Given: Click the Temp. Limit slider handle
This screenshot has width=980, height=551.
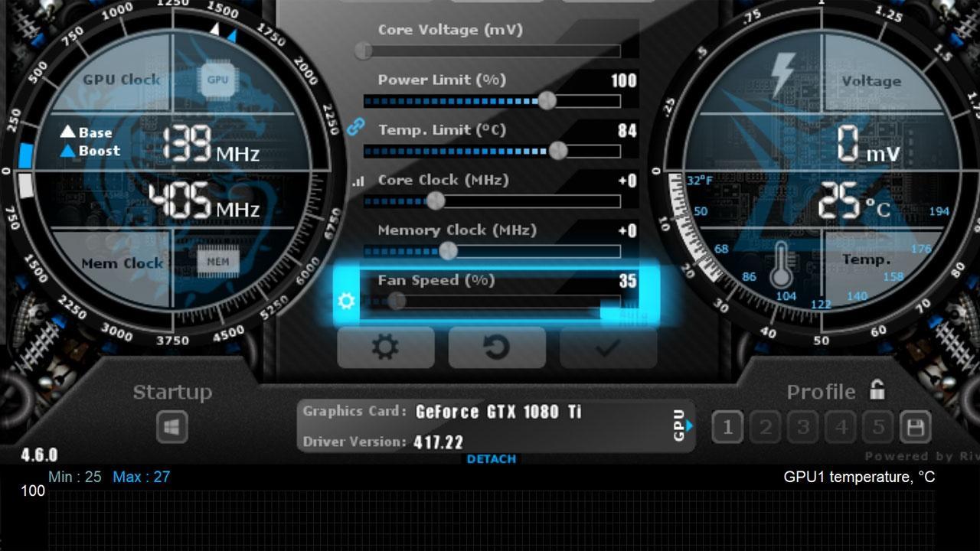Looking at the screenshot, I should click(x=558, y=150).
